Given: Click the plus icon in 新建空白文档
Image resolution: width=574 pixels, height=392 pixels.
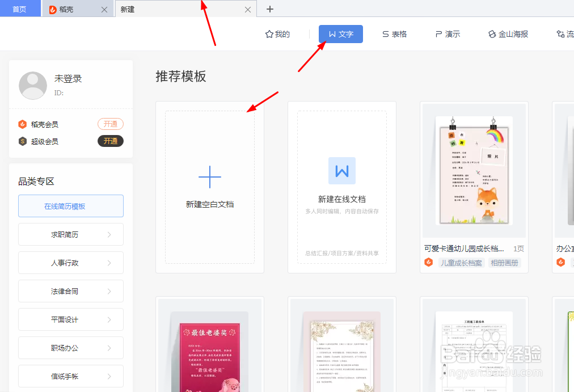Looking at the screenshot, I should click(210, 176).
